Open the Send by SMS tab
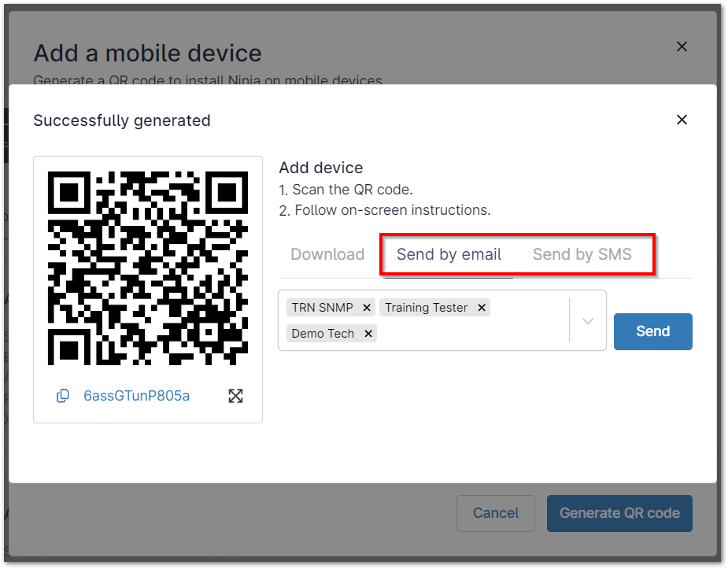 [x=582, y=253]
